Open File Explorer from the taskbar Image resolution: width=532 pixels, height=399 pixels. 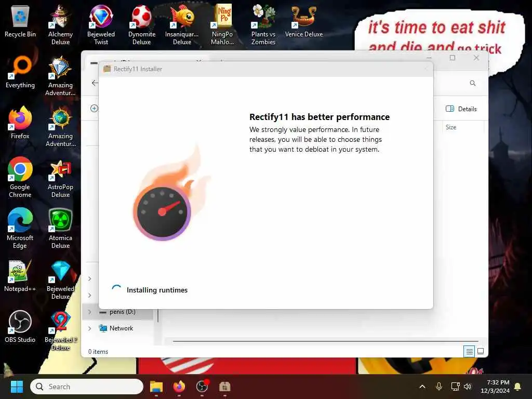[156, 387]
